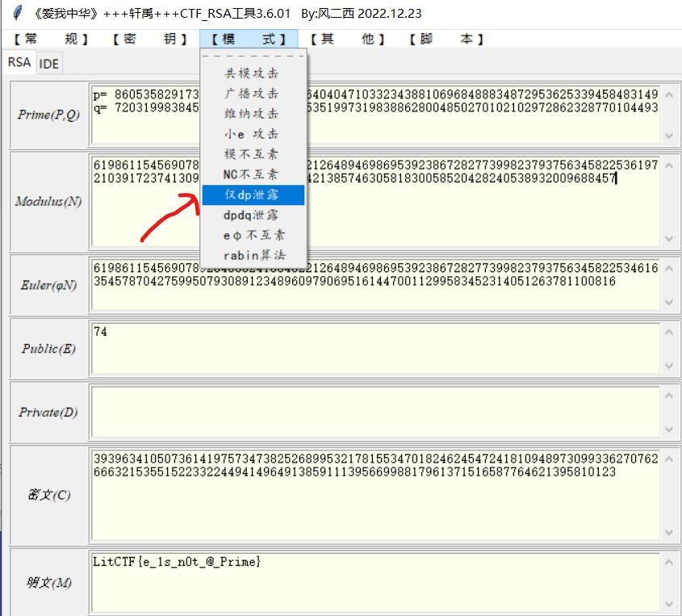Choose the rabin算法 menu entry
Viewport: 682px width, 616px height.
tap(253, 255)
